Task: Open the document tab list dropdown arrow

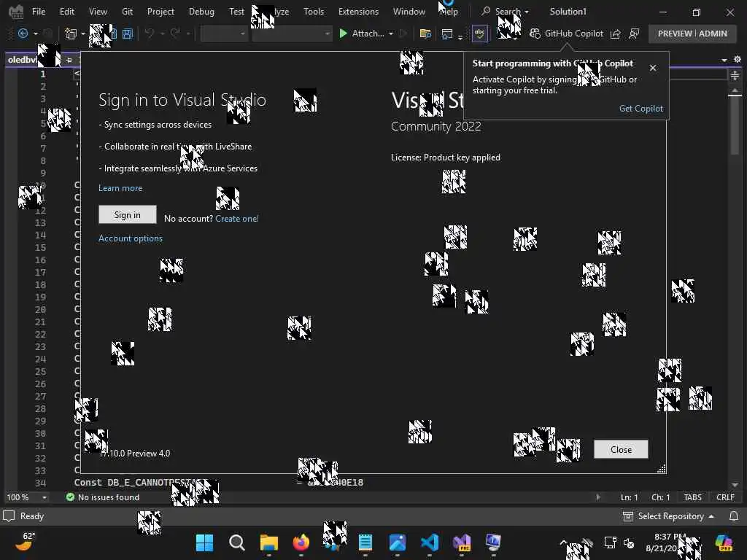Action: (x=724, y=60)
